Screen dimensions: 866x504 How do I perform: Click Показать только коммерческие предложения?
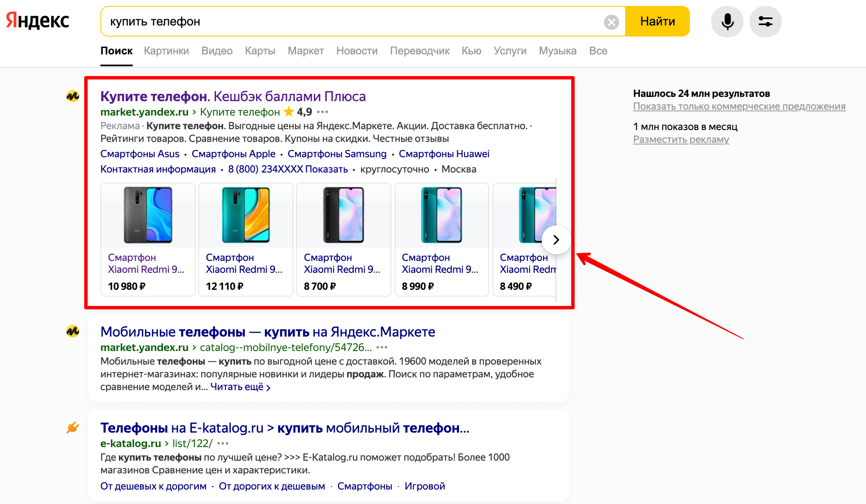point(739,106)
